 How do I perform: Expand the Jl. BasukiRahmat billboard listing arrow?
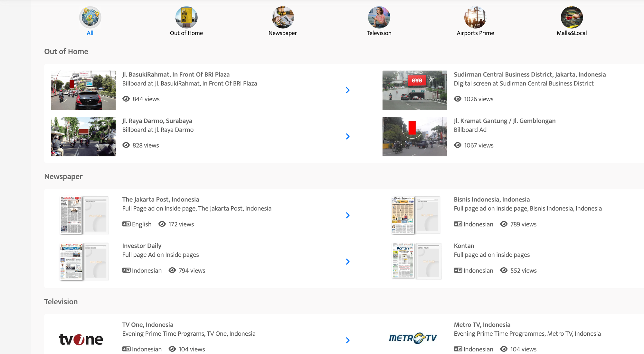347,90
